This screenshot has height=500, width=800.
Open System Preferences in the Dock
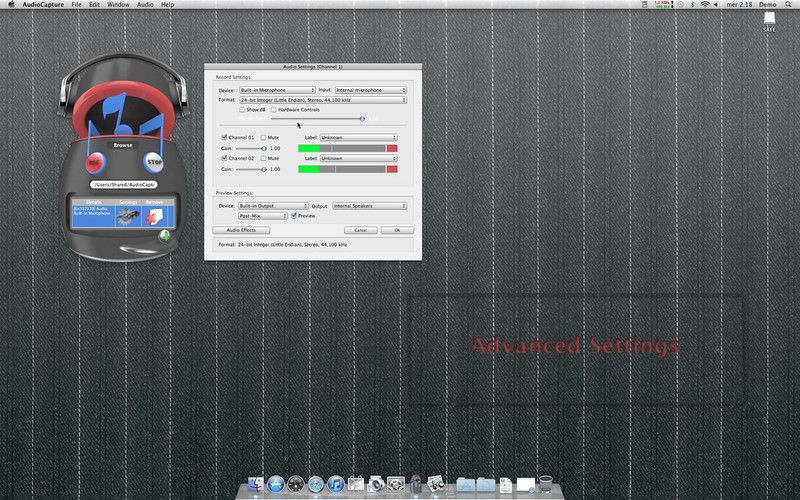(x=396, y=484)
